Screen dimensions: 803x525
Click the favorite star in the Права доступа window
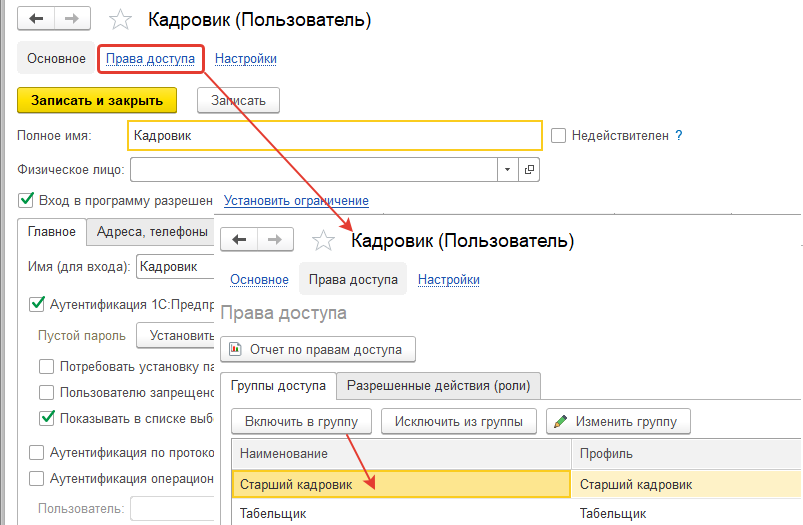(x=322, y=240)
